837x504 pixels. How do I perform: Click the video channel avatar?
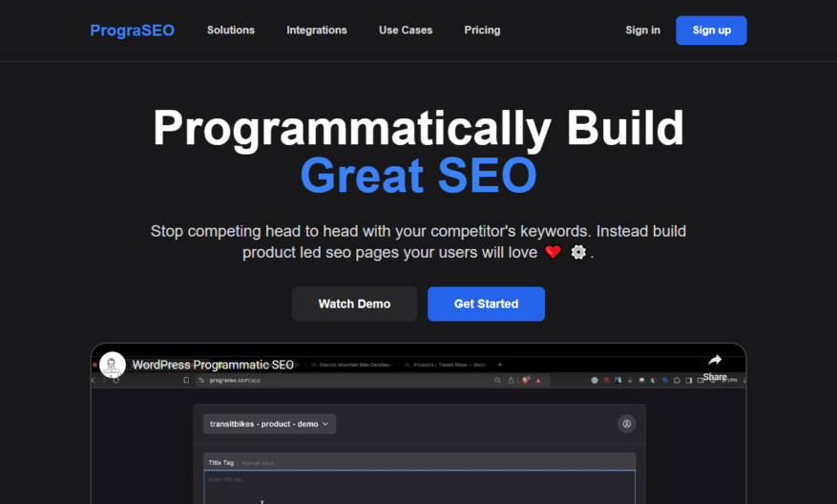click(x=112, y=365)
